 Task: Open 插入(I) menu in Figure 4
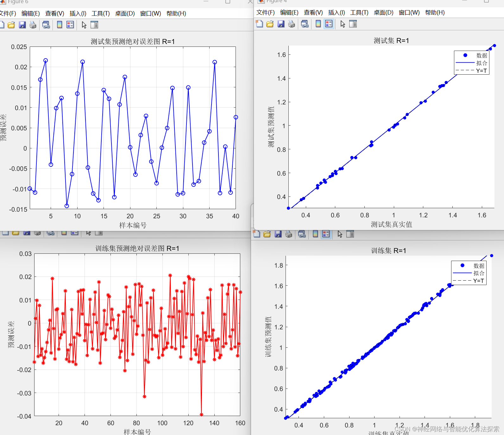337,13
